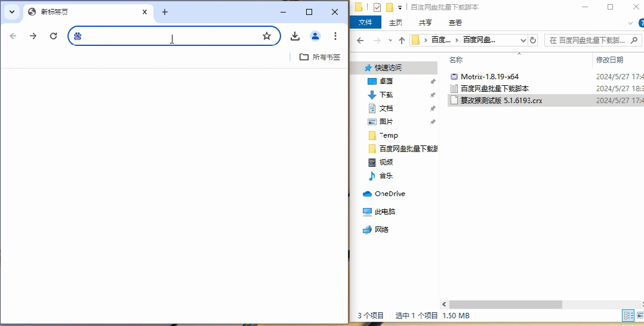Select the 新标签页 tab in Chrome
The image size is (644, 326).
[88, 12]
